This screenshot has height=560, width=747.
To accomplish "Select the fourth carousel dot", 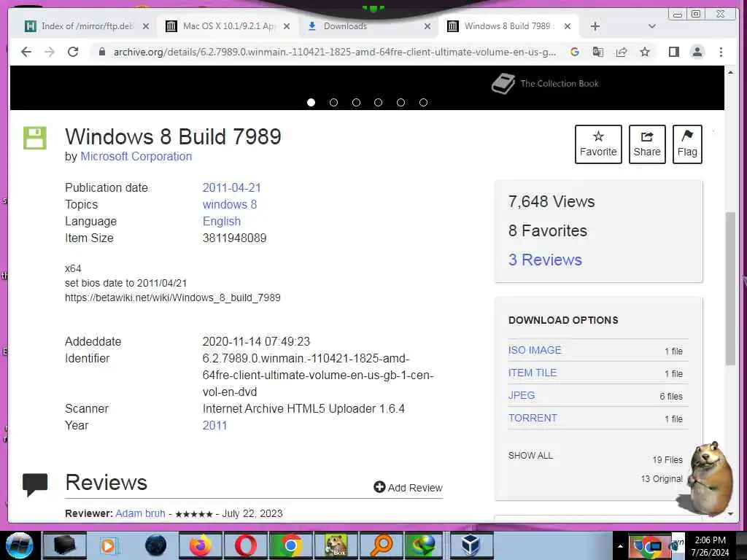I will tap(379, 102).
